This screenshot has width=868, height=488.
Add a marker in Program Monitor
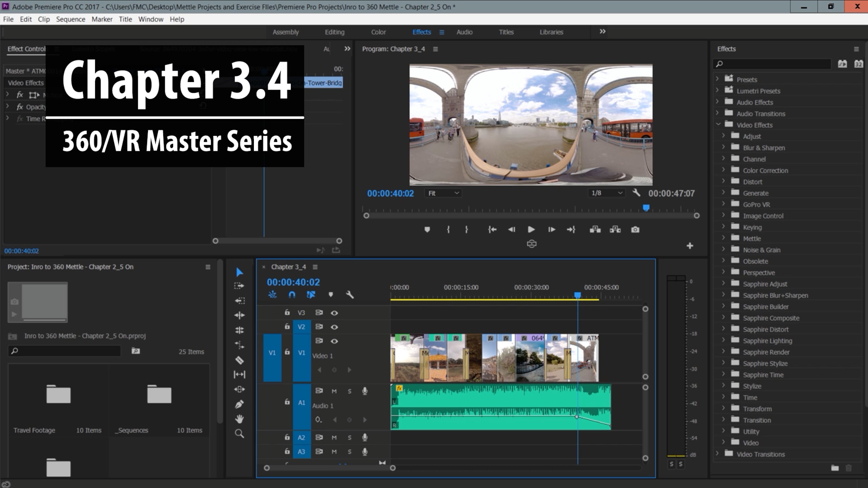click(427, 229)
